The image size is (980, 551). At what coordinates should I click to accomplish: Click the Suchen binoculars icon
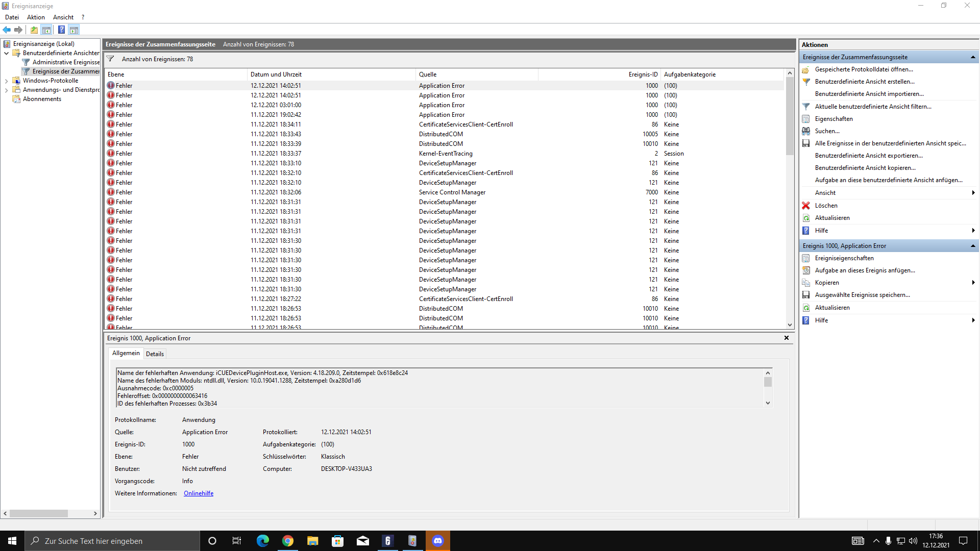(x=806, y=131)
